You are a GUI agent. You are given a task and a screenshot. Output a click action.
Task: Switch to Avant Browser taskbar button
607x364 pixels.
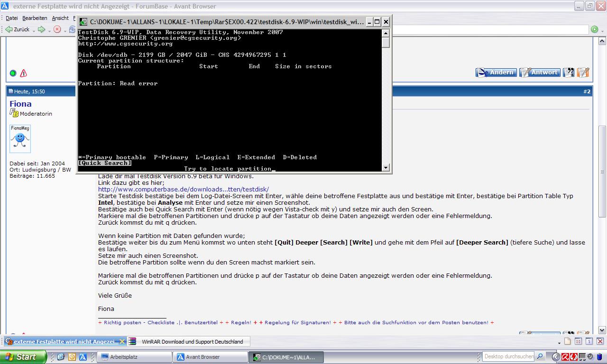pos(210,357)
